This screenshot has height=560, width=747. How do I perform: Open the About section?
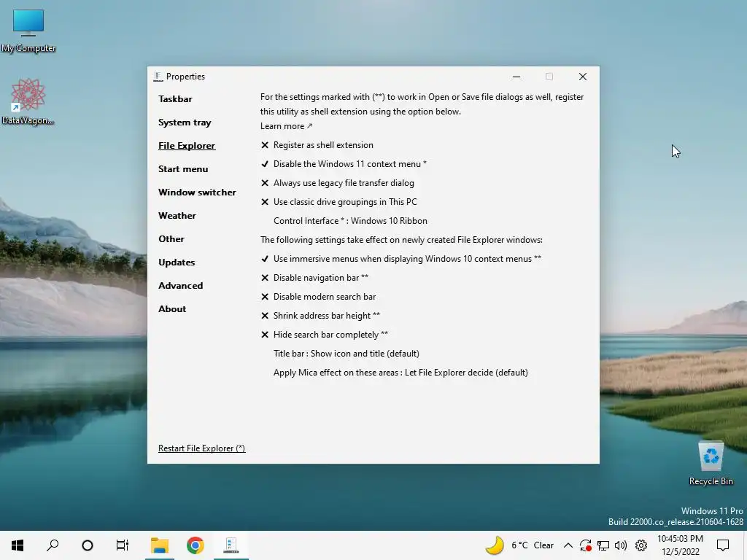tap(172, 309)
